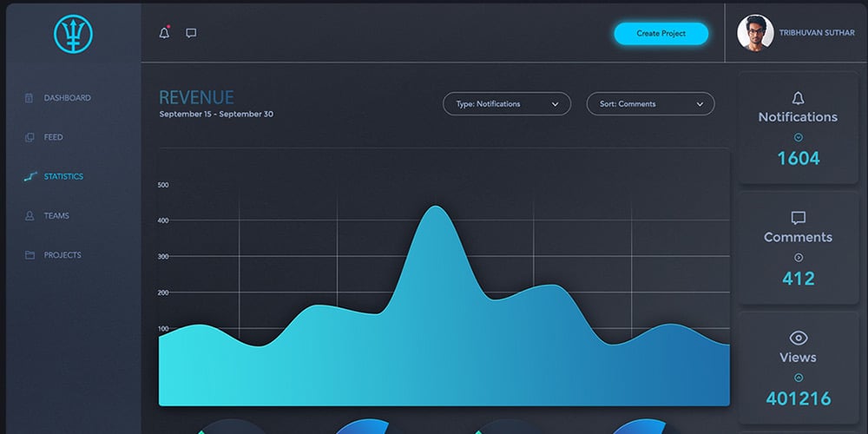Click the Statistics graph icon
Image resolution: width=868 pixels, height=434 pixels.
pos(30,176)
